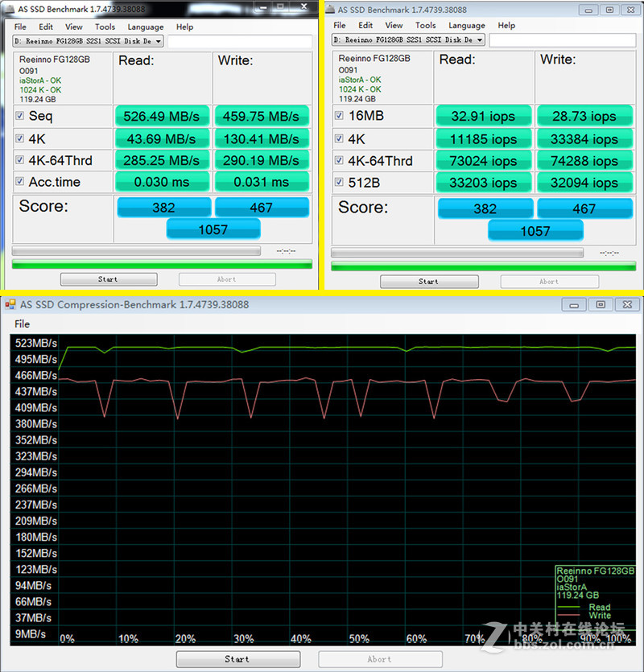The height and width of the screenshot is (672, 644).
Task: Toggle the Acc.time checkbox
Action: [x=19, y=181]
